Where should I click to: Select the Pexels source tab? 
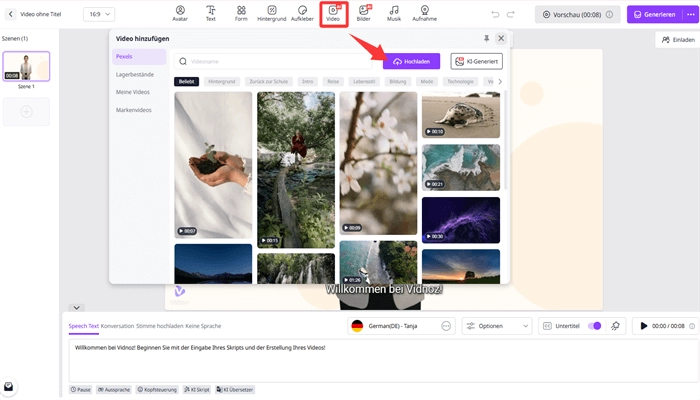(x=139, y=57)
